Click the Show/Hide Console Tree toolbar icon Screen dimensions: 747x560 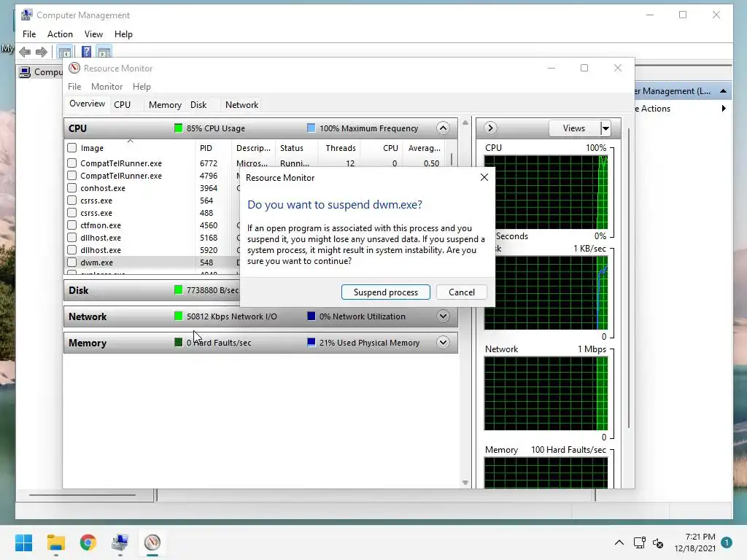(65, 52)
